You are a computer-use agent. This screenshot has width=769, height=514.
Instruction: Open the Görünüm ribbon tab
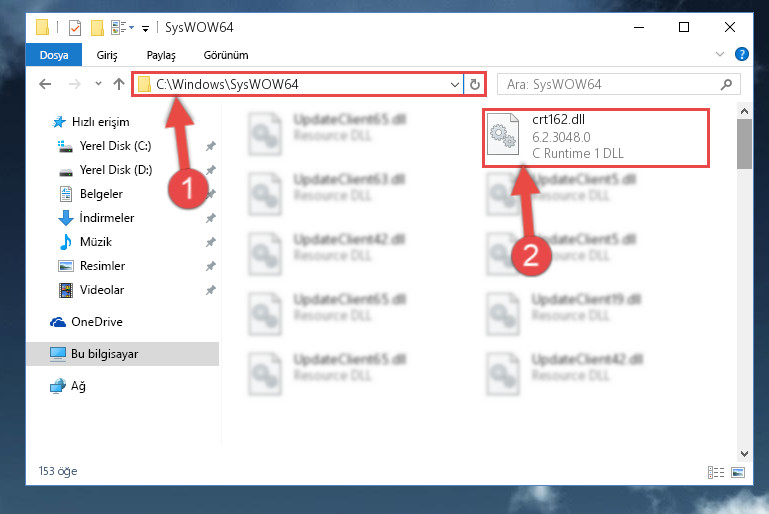point(226,55)
